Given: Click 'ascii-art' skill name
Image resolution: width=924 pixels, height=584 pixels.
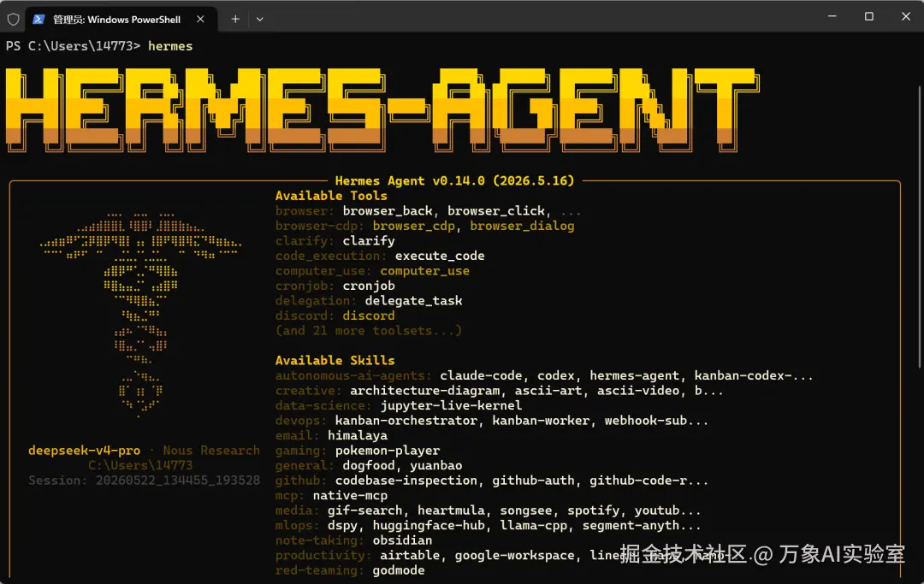Looking at the screenshot, I should 548,390.
